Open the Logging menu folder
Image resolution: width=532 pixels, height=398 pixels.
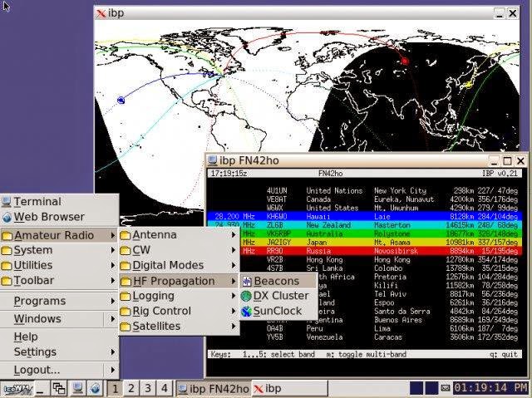point(179,296)
